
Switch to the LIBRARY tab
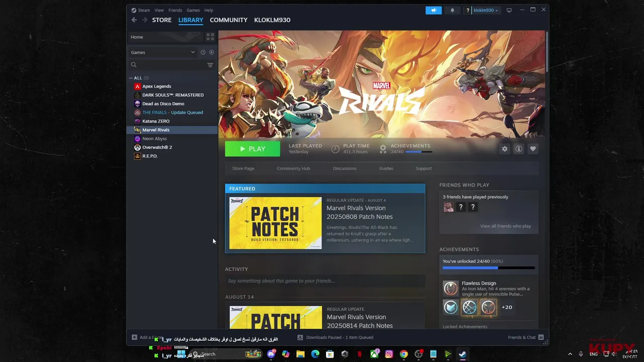pyautogui.click(x=191, y=20)
